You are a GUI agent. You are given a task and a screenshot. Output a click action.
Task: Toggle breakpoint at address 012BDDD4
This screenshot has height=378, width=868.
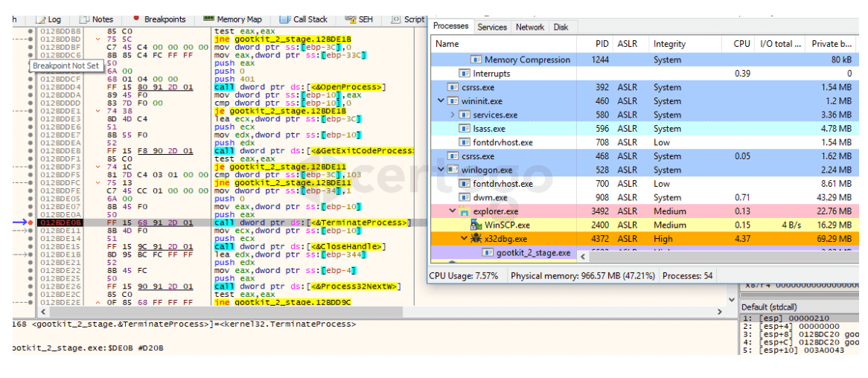31,87
